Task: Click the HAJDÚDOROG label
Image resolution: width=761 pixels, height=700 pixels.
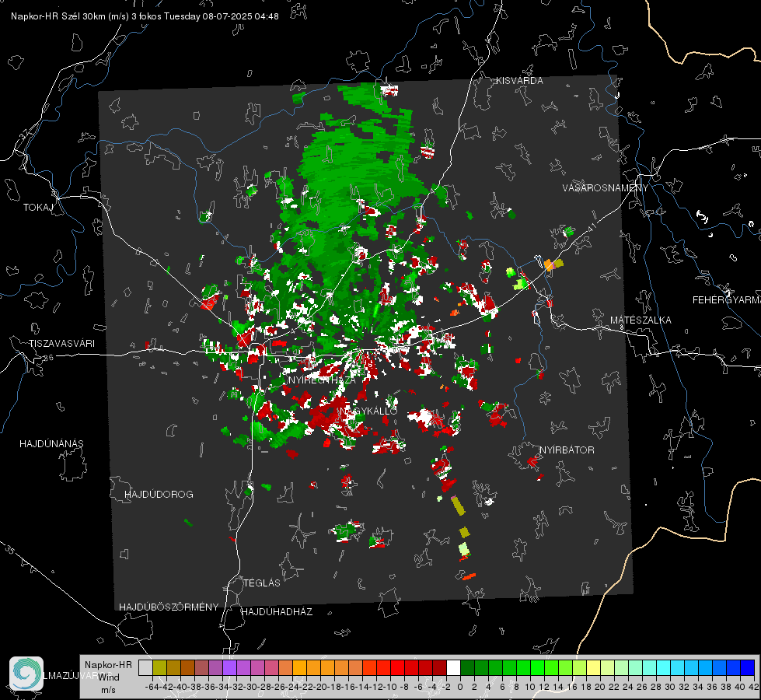Action: [x=159, y=494]
